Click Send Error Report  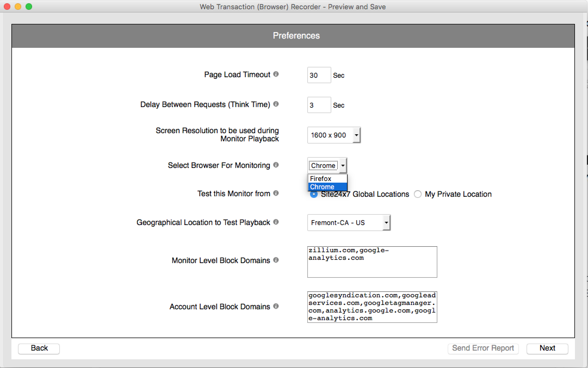click(483, 348)
